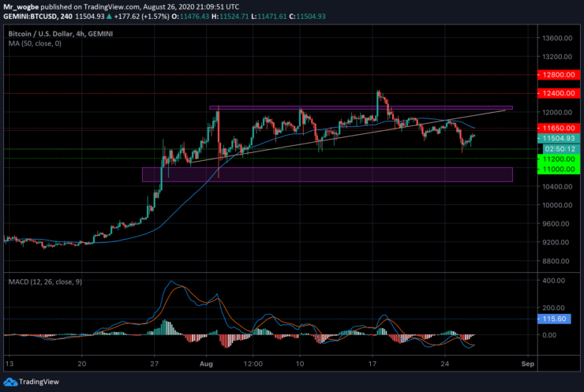Click the 0.00 MACD axis value
This screenshot has height=392, width=584.
click(549, 335)
